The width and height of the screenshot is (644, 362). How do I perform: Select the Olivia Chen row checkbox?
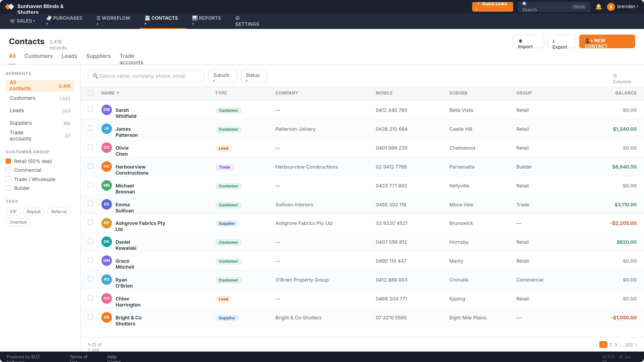90,147
